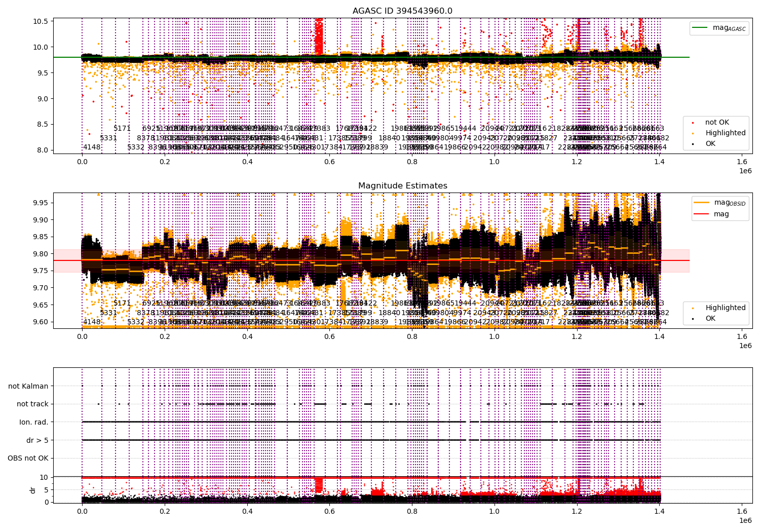Click the 0.4 x-axis tick of bottom plot
Screen dimensions: 760x532
[247, 511]
